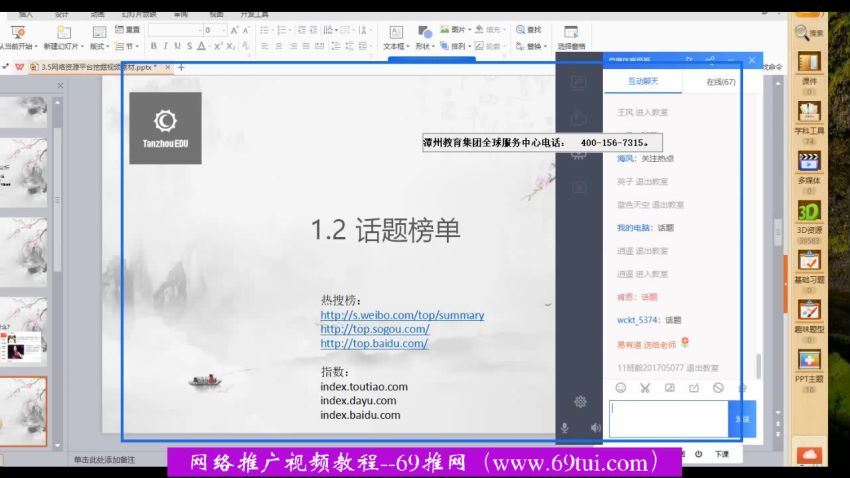Screen dimensions: 850x478
Task: Open the 视图 View ribbon tab
Action: (216, 14)
